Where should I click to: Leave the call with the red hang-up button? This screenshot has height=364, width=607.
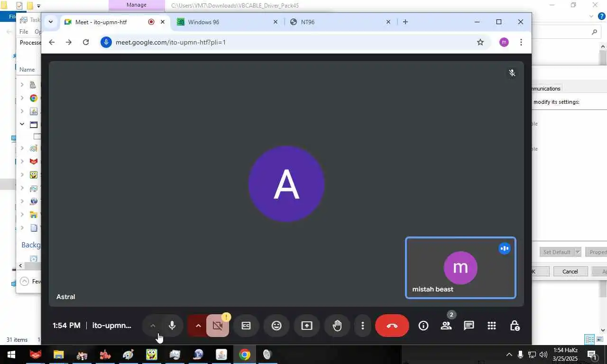click(x=392, y=326)
